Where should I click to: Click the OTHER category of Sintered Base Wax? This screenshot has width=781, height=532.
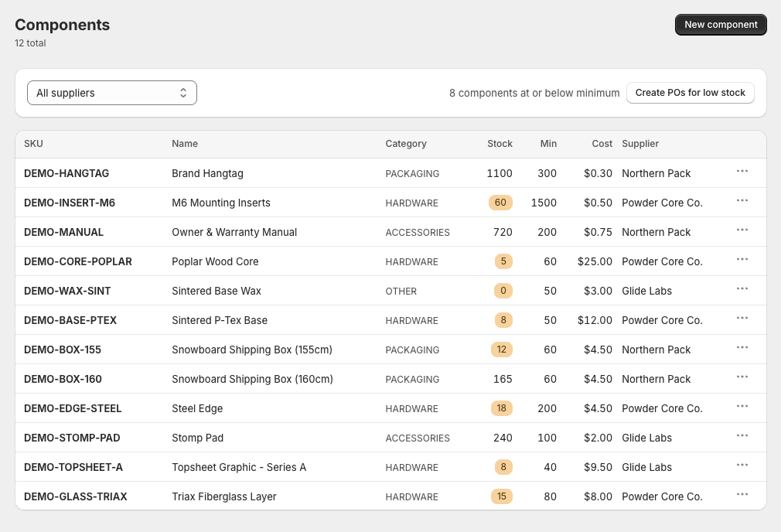(401, 291)
